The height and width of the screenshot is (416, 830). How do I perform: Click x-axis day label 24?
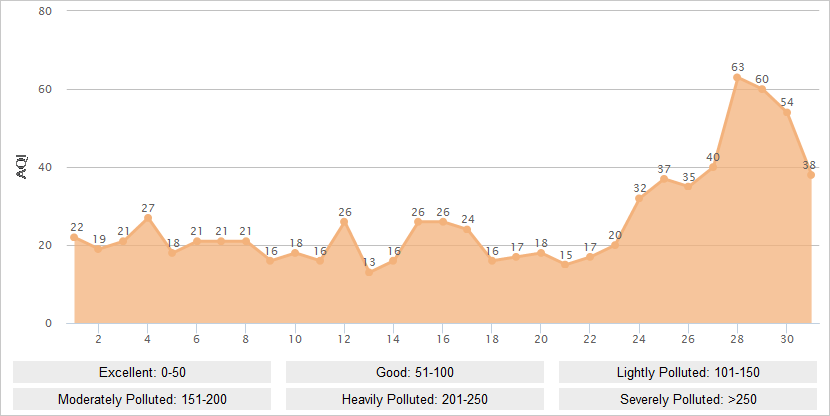click(x=639, y=339)
